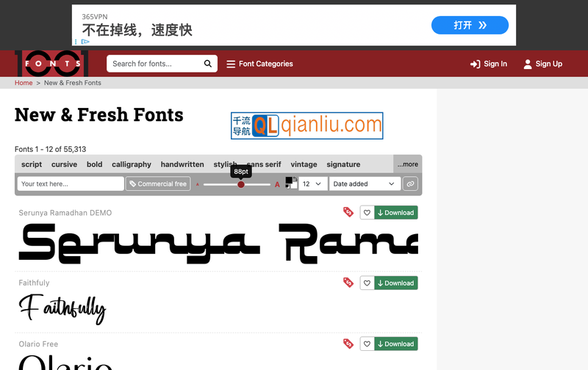The width and height of the screenshot is (588, 370).
Task: Click Faithfuly license tag icon
Action: click(348, 283)
